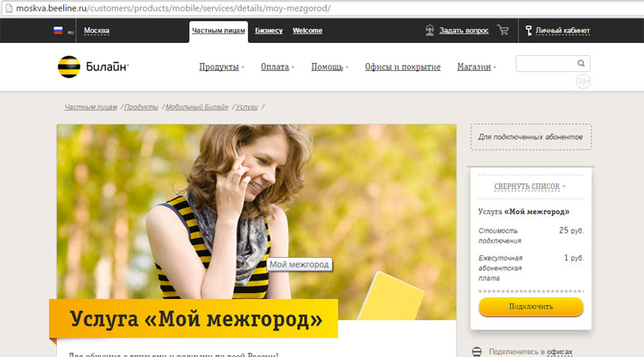The height and width of the screenshot is (357, 644).
Task: Open the Магазин dropdown menu
Action: coord(476,67)
